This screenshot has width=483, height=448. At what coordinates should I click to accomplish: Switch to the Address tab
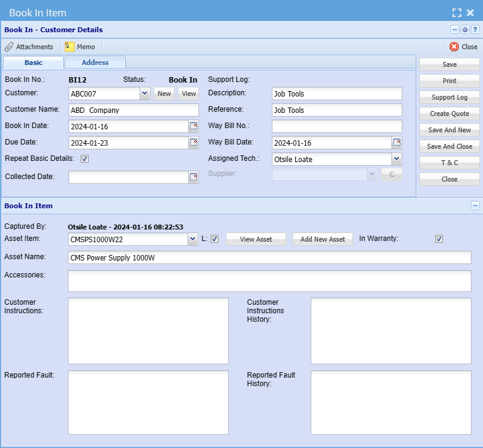tap(95, 63)
